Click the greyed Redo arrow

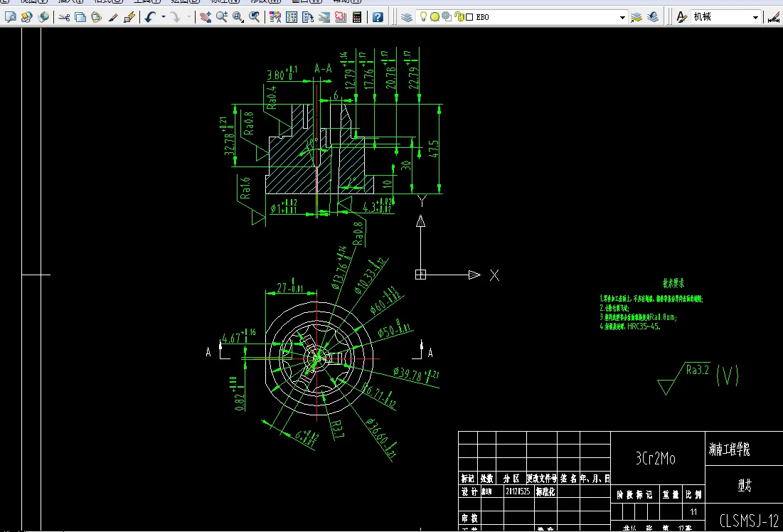(x=176, y=18)
